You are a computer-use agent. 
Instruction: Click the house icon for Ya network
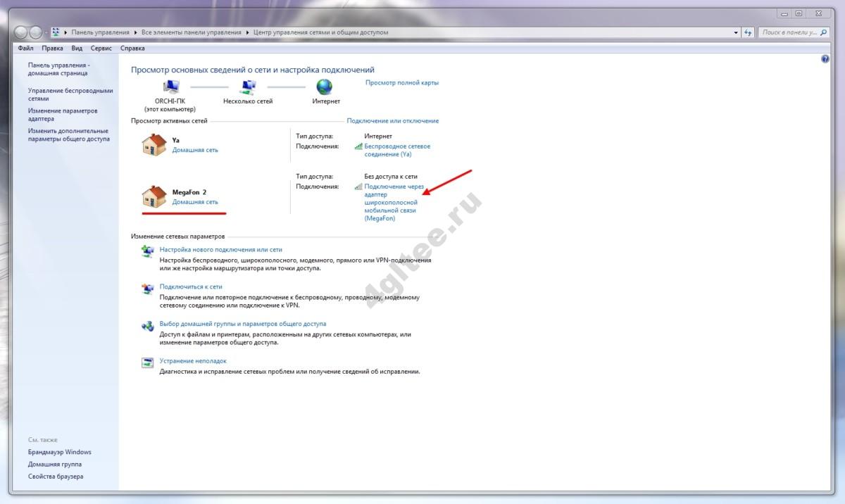(154, 145)
